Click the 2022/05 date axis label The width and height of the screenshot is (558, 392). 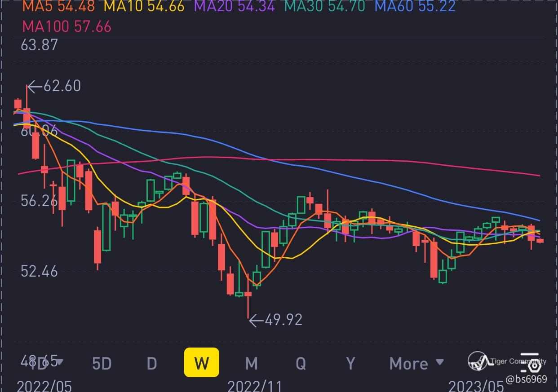pyautogui.click(x=44, y=386)
